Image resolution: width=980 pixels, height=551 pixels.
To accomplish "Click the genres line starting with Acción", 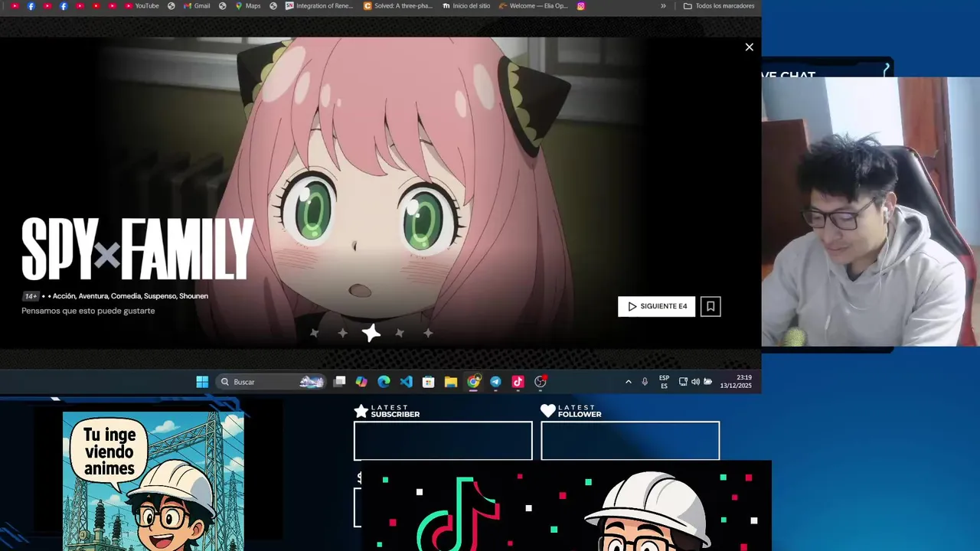I will 130,296.
